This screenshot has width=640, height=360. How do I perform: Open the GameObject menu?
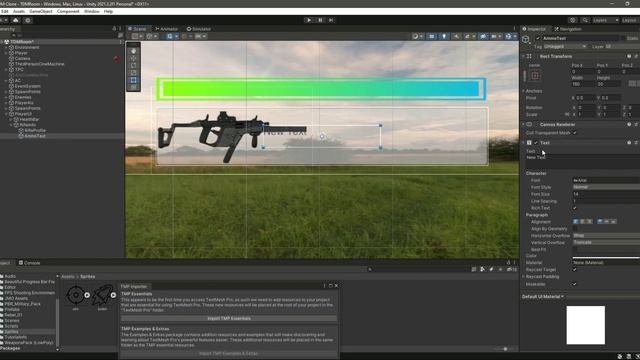coord(40,11)
